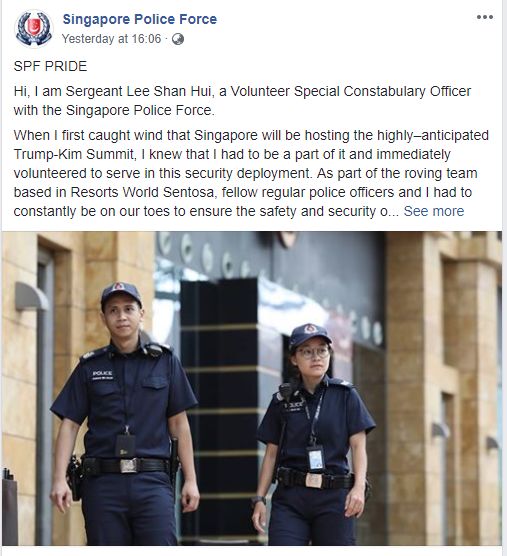Click the female officer wearing glasses

click(x=312, y=434)
